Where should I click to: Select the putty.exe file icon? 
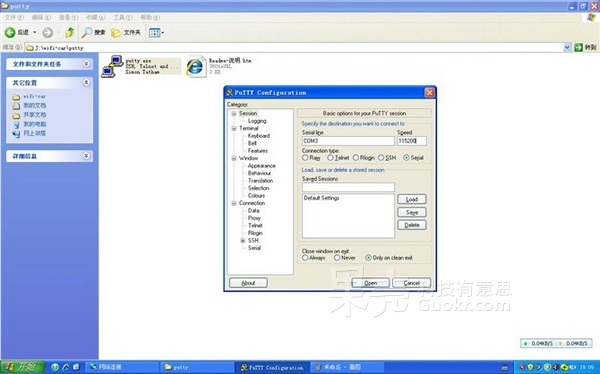(112, 66)
